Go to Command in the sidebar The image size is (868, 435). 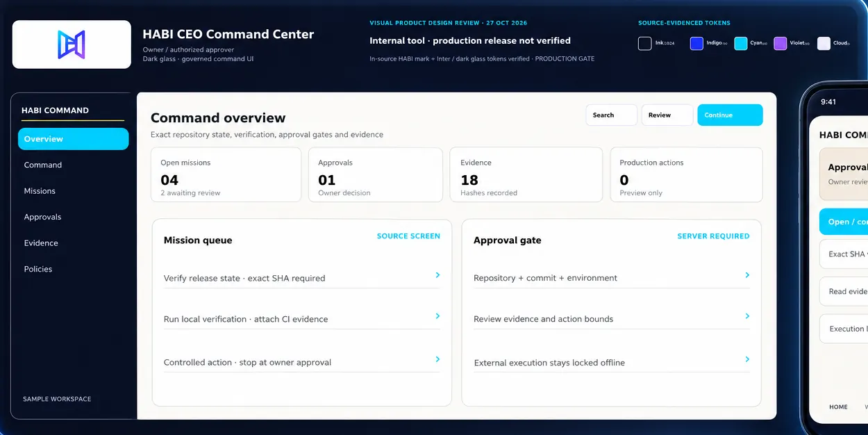click(x=43, y=165)
